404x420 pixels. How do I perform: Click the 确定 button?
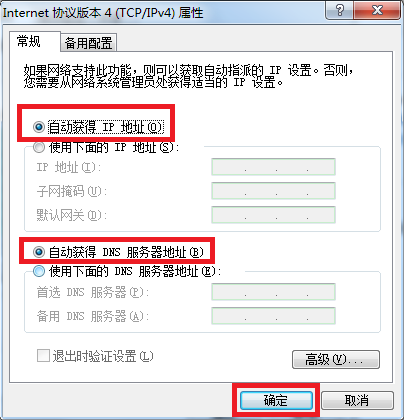point(276,400)
